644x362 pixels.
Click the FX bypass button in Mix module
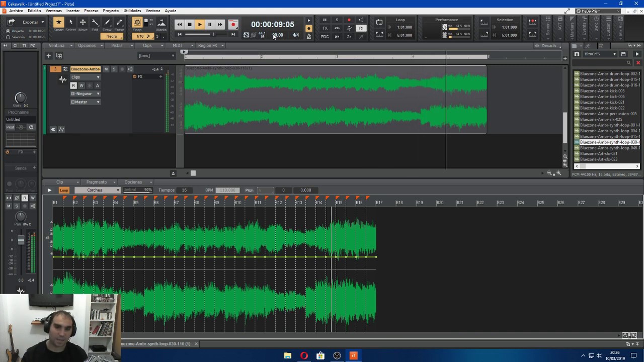tap(325, 28)
